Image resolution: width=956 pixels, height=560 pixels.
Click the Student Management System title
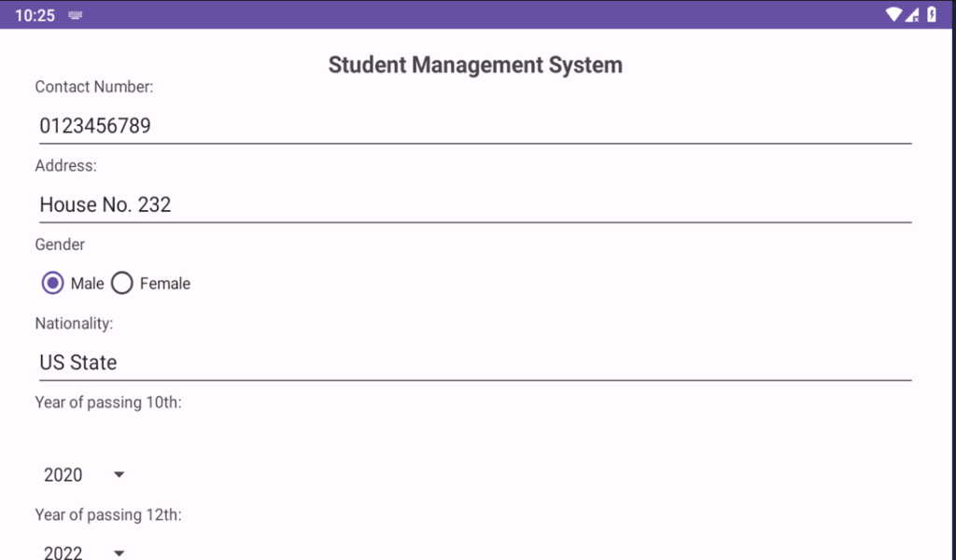[475, 64]
